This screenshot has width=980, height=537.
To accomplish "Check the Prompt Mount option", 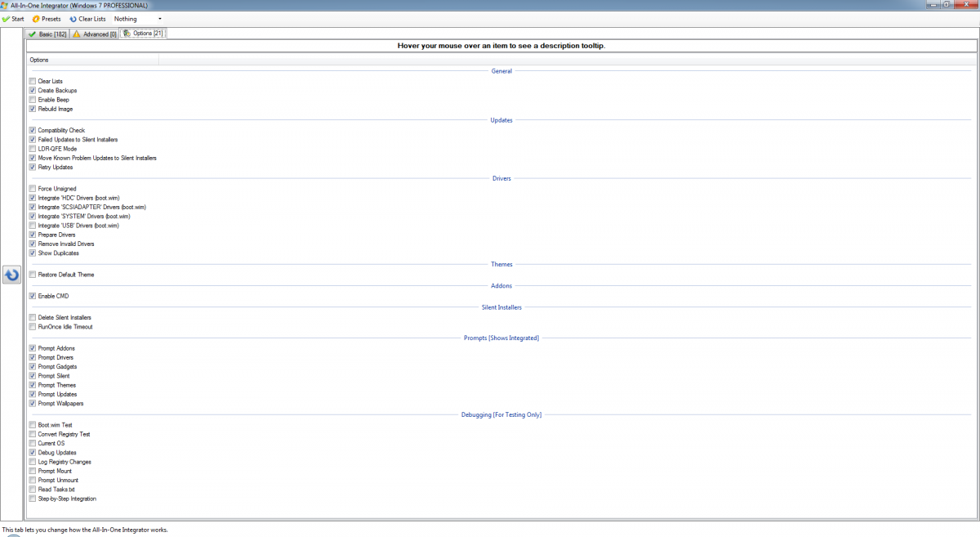I will click(x=33, y=471).
